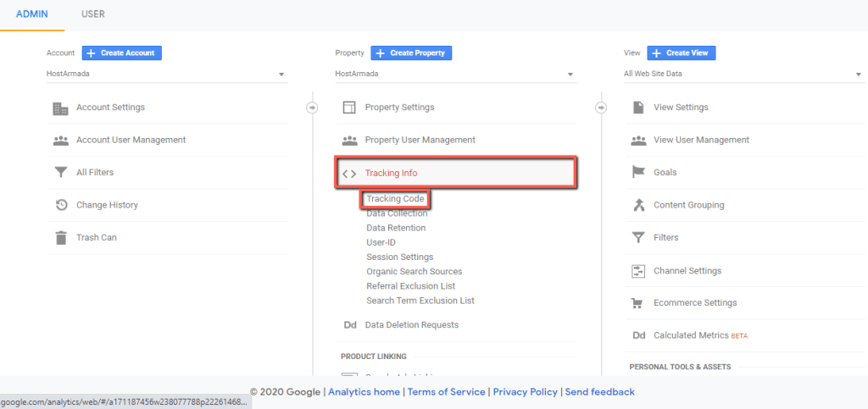The height and width of the screenshot is (409, 868).
Task: Open the Privacy Policy link
Action: click(x=526, y=392)
